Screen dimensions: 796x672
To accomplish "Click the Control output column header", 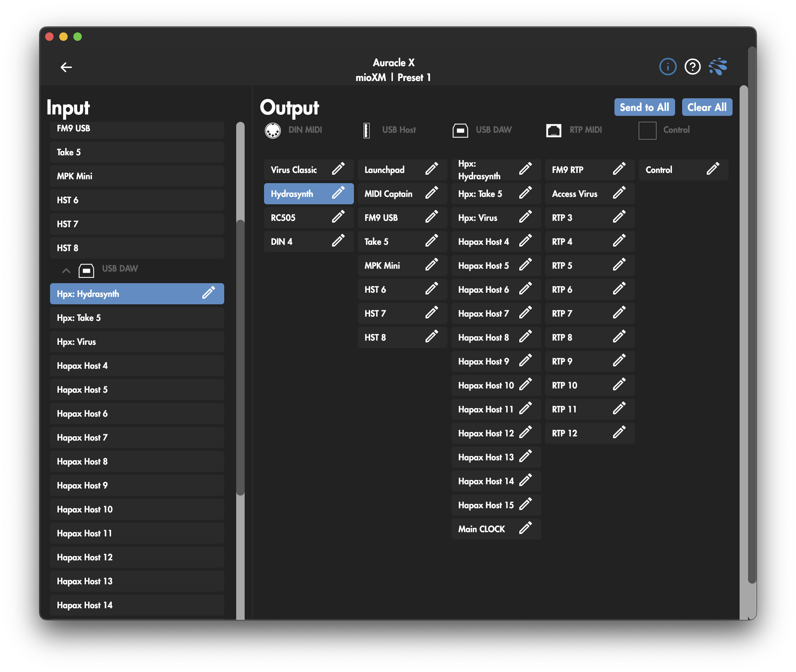I will [x=675, y=130].
